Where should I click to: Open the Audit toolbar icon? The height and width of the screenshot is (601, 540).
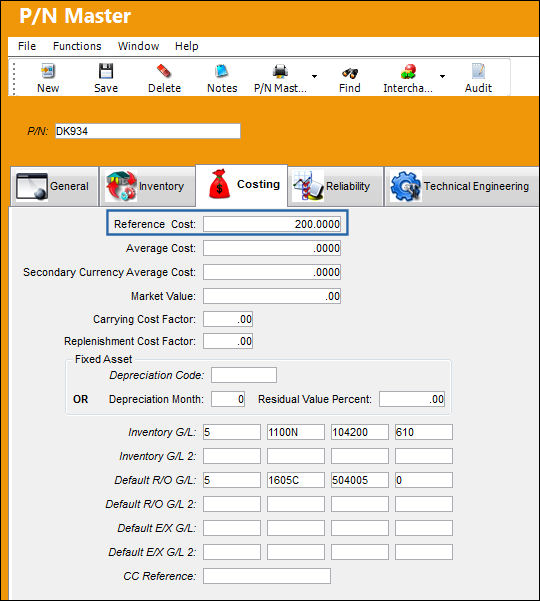pyautogui.click(x=478, y=71)
